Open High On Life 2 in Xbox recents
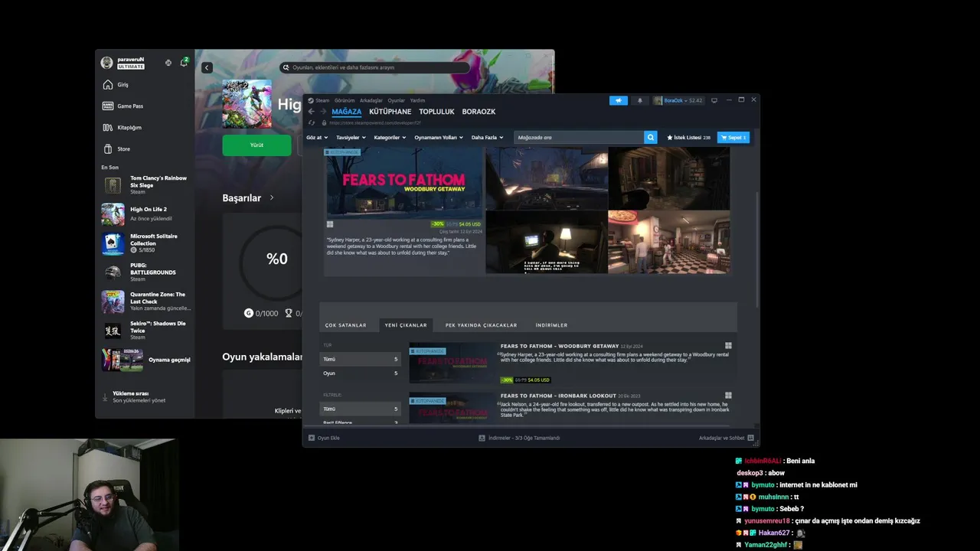The width and height of the screenshot is (980, 551). pyautogui.click(x=145, y=214)
